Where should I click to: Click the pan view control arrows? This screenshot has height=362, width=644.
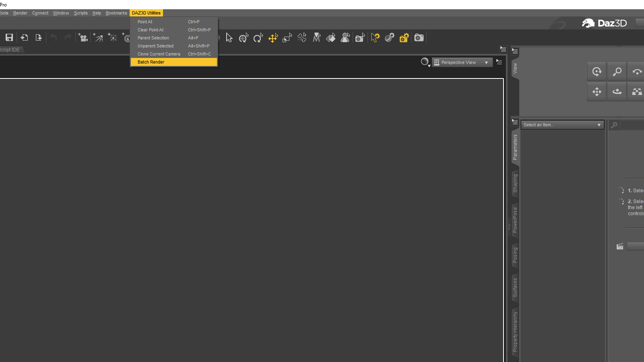click(597, 92)
